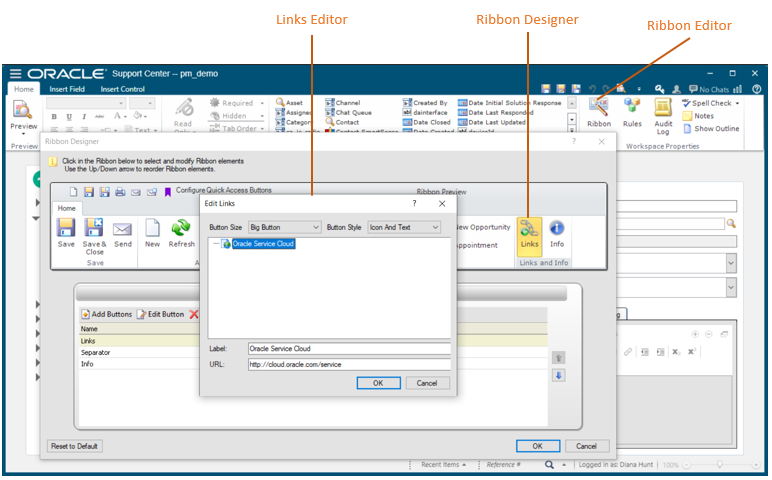Click the Underline formatting icon
Image resolution: width=772 pixels, height=480 pixels.
click(69, 117)
